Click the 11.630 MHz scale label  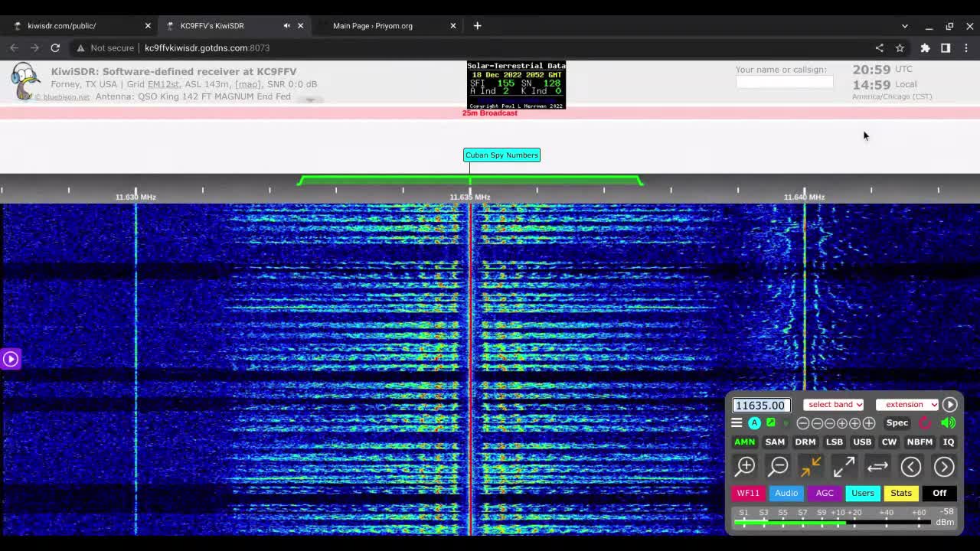click(136, 197)
